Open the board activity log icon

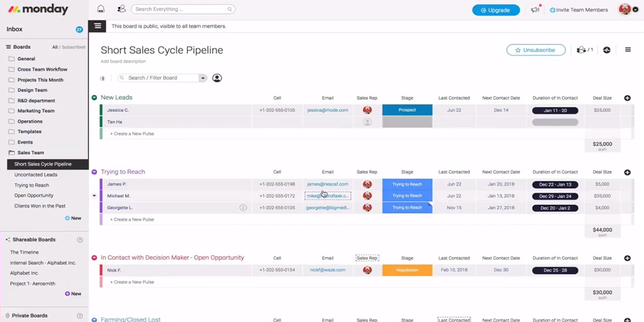click(x=607, y=50)
